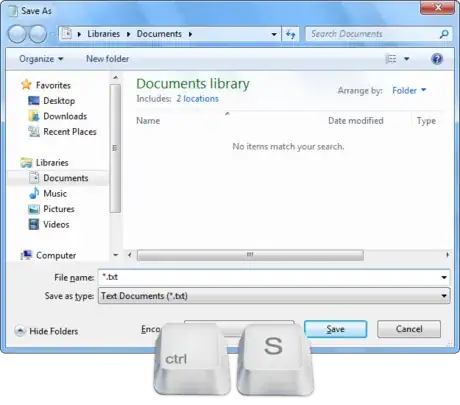Image resolution: width=460 pixels, height=405 pixels.
Task: Expand the Save as type combo box
Action: (274, 296)
